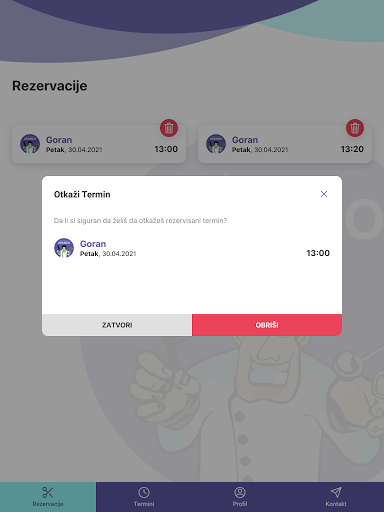The height and width of the screenshot is (512, 384).
Task: Select the Rezervacije tab
Action: tap(48, 497)
